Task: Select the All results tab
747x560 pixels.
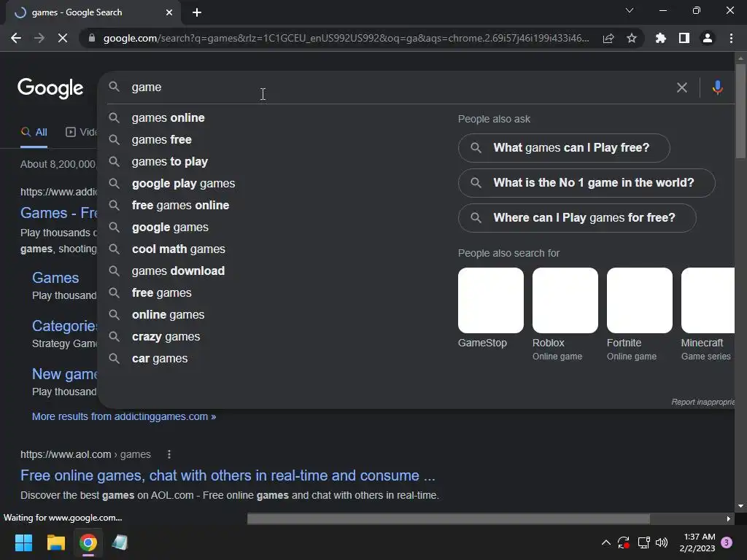Action: click(34, 133)
